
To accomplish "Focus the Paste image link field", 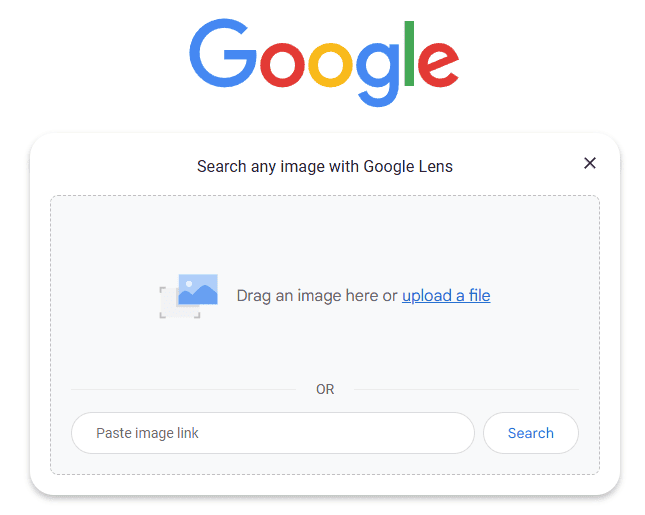I will [273, 433].
